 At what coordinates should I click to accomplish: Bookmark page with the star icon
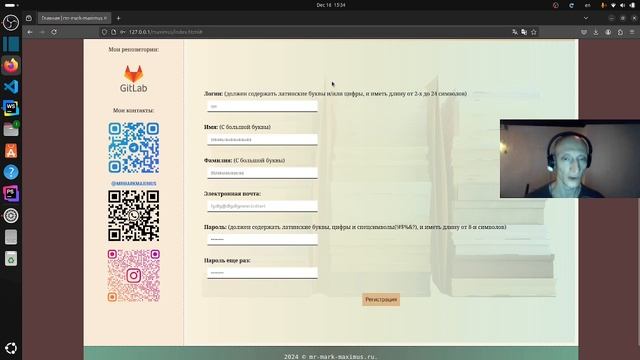click(x=534, y=32)
